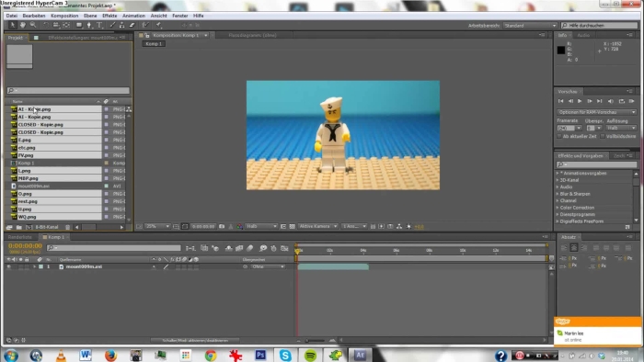This screenshot has width=644, height=362.
Task: Toggle transparency grid in viewer
Action: click(x=292, y=226)
